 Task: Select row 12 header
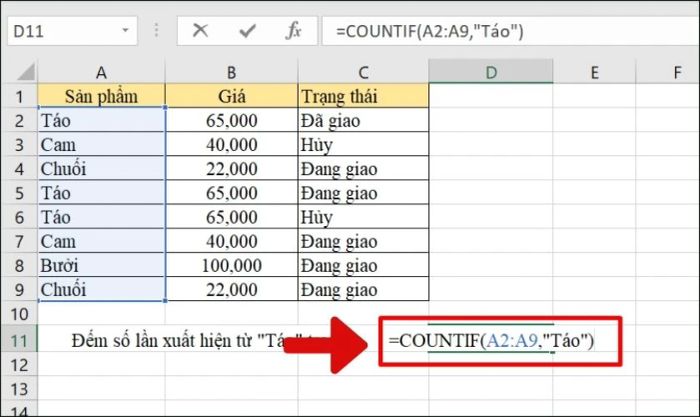[x=19, y=365]
